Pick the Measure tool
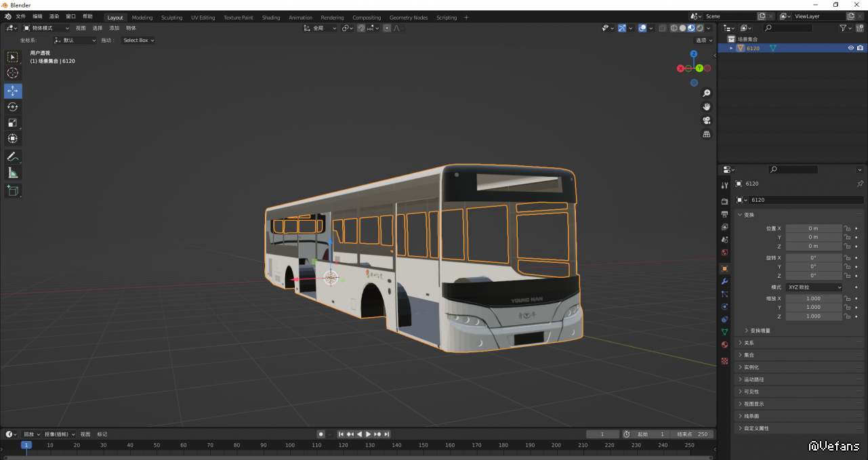Screen dimensions: 868x460 tap(13, 173)
